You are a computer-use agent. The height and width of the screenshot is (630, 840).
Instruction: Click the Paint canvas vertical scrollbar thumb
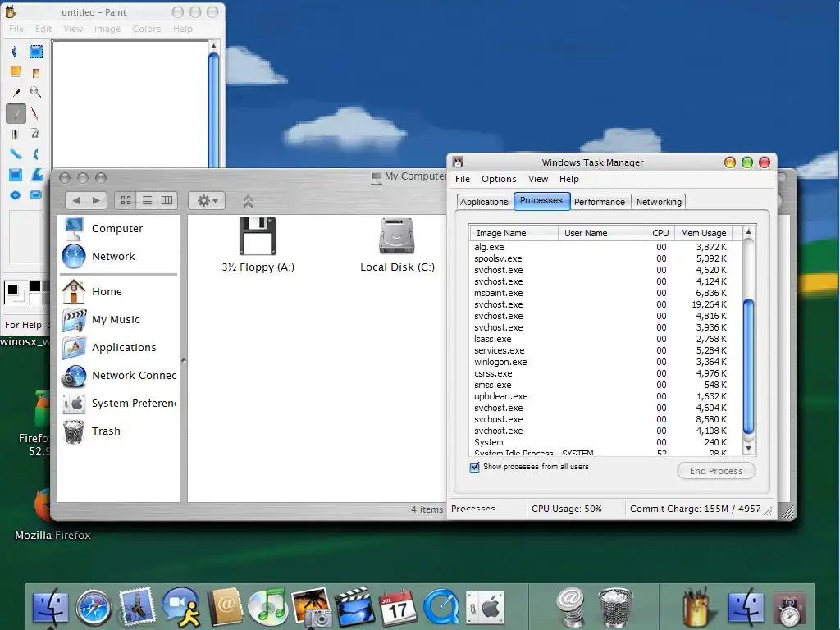[x=213, y=110]
